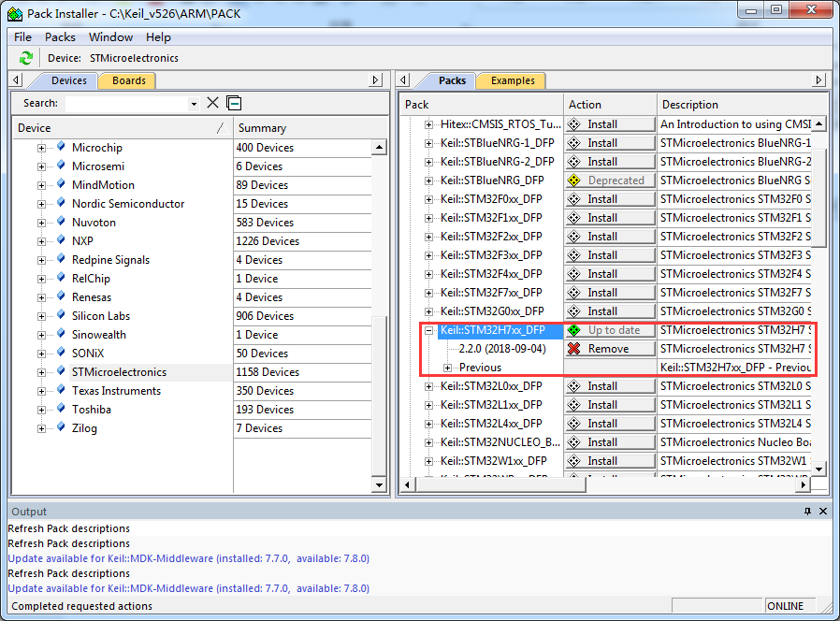Click the yellow Deprecated status icon
Viewport: 840px width, 621px height.
click(x=574, y=181)
